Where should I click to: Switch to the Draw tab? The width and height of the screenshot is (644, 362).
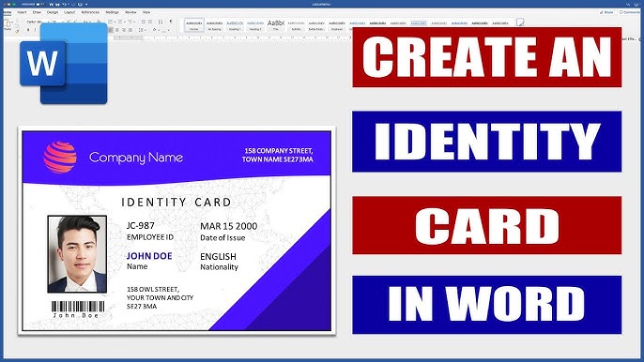[37, 12]
